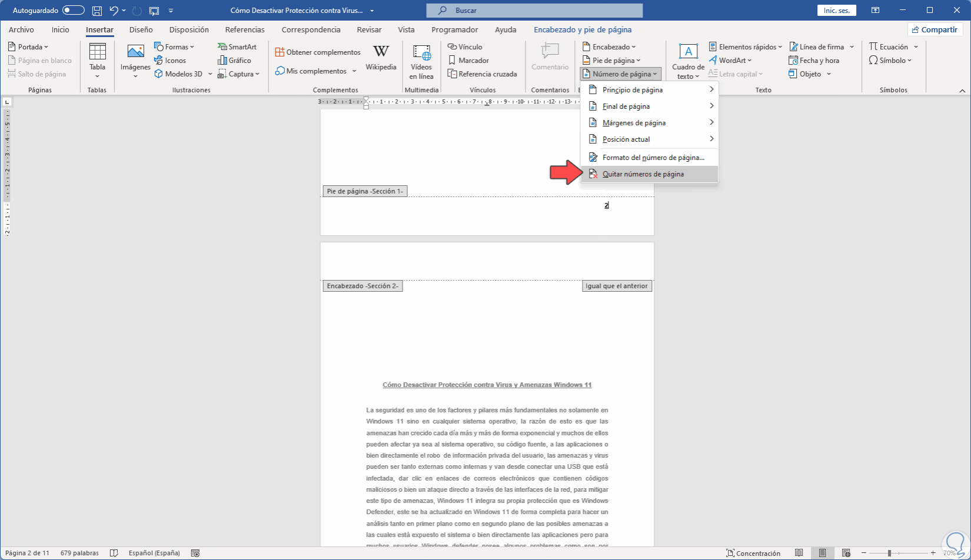Open the Ribbon display options icon
The image size is (971, 560).
click(876, 11)
